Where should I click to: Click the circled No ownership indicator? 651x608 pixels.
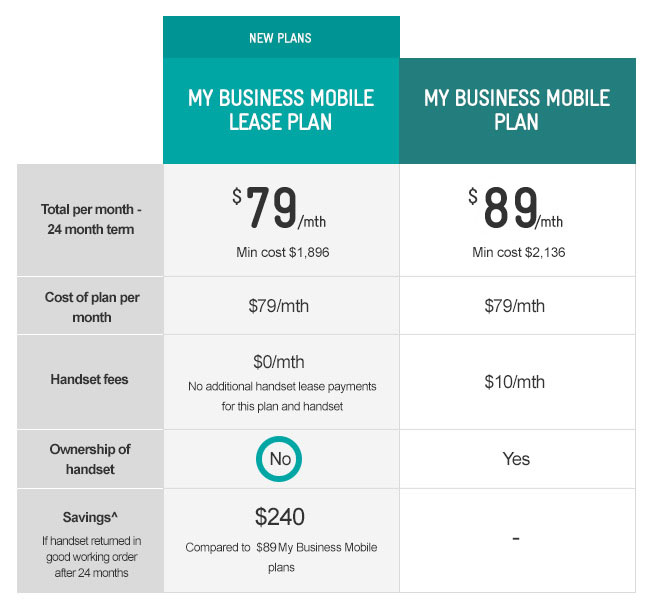pyautogui.click(x=280, y=459)
